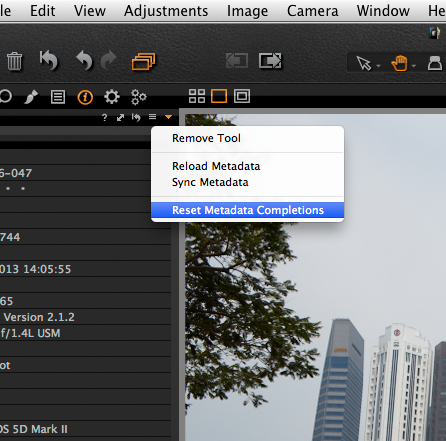Screen dimensions: 446x441
Task: Choose Reset Metadata Completions entry
Action: [247, 210]
